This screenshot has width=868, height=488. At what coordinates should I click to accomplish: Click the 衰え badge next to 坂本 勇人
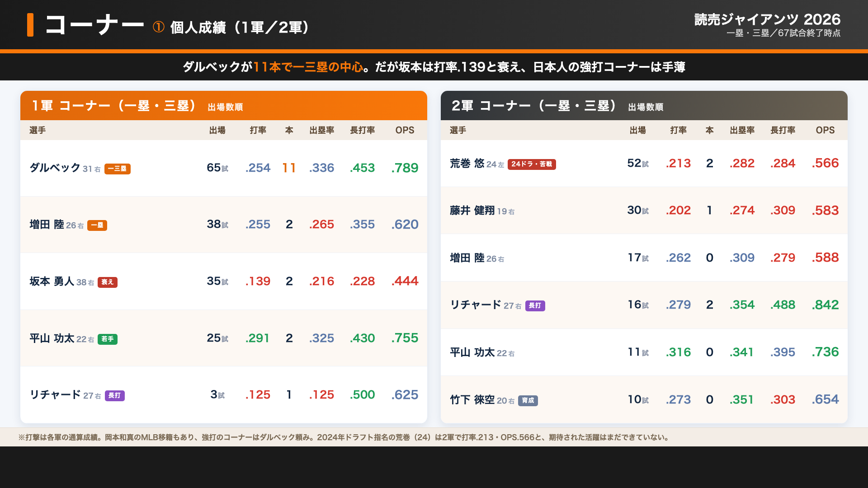point(108,282)
